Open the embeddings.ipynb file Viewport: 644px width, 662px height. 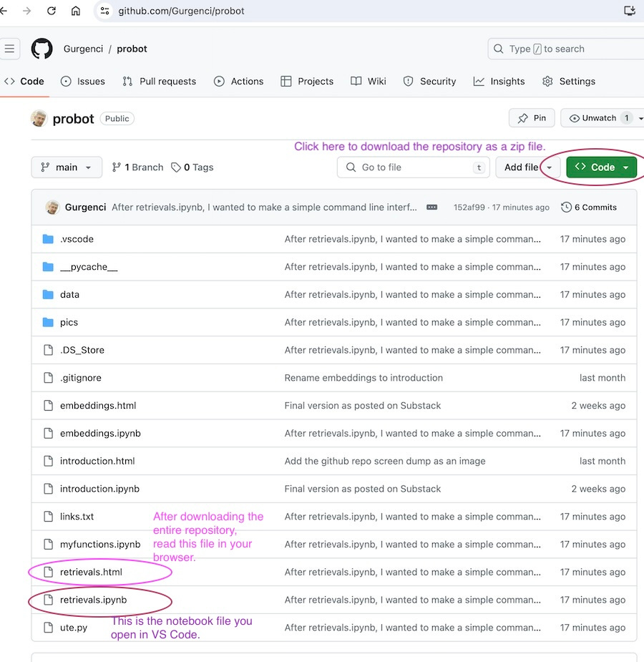[x=100, y=433]
